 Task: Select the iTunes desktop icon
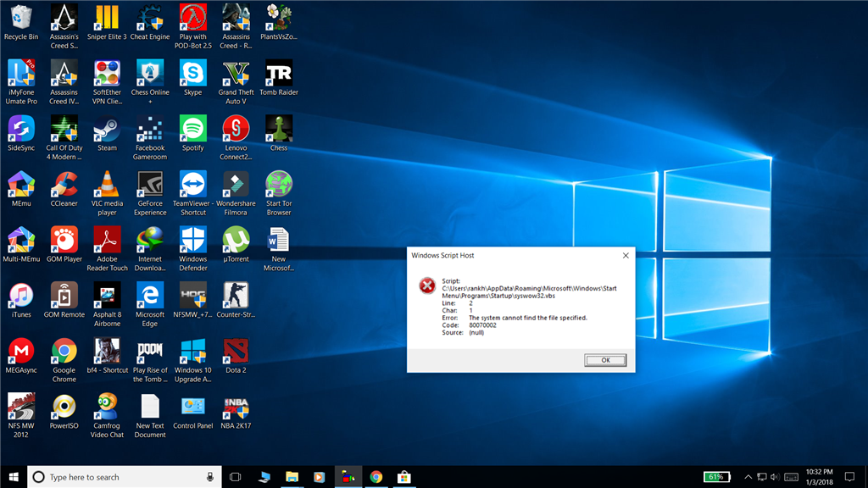21,300
